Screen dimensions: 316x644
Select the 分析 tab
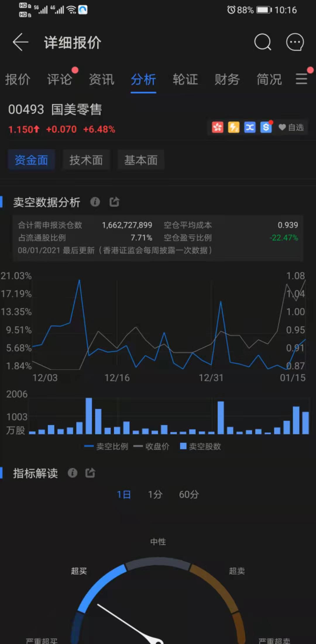[143, 79]
